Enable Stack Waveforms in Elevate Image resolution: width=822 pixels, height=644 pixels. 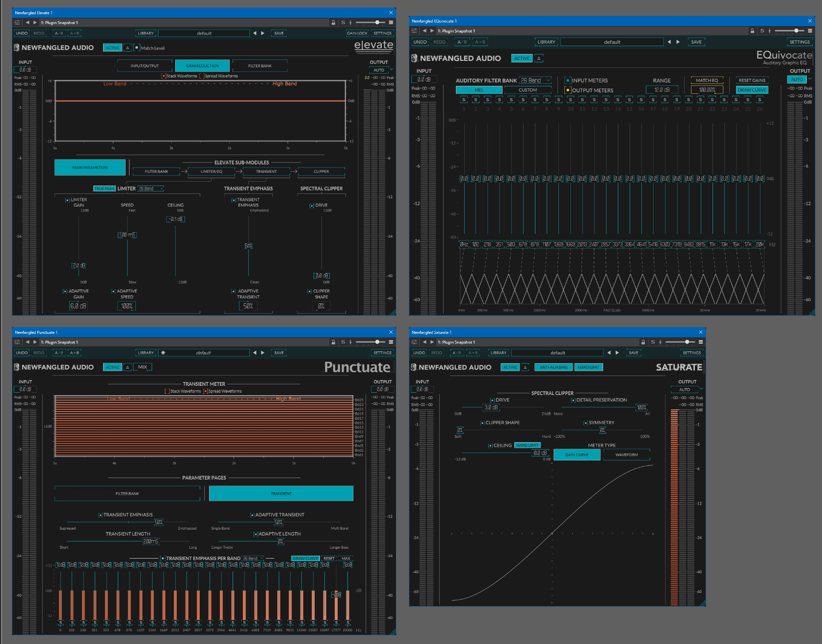coord(164,76)
